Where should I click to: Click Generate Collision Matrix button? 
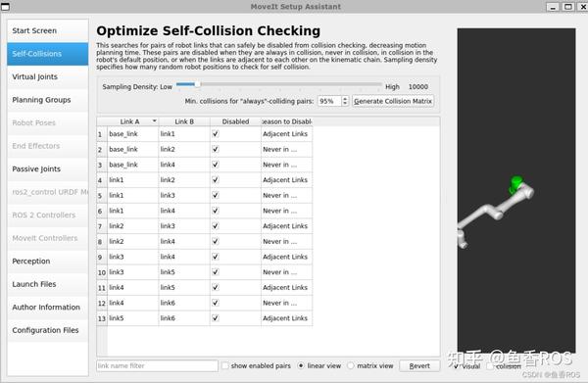[393, 101]
